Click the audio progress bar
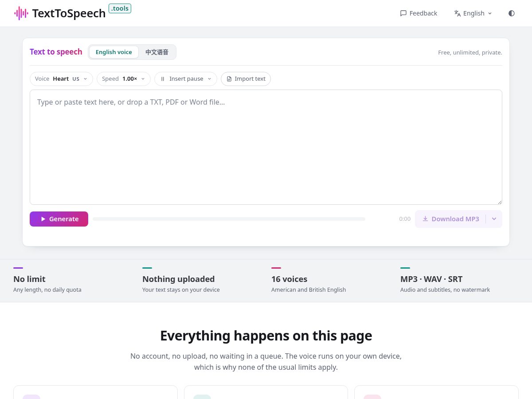 point(229,219)
